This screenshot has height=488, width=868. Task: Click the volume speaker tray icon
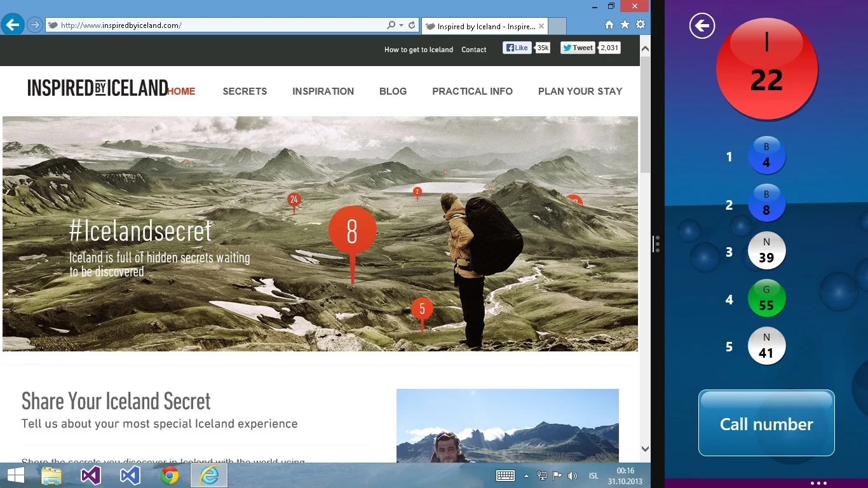(572, 476)
